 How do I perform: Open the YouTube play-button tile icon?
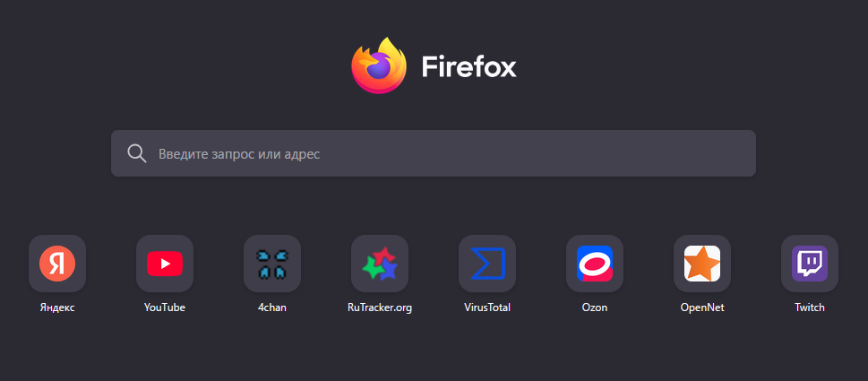point(165,264)
